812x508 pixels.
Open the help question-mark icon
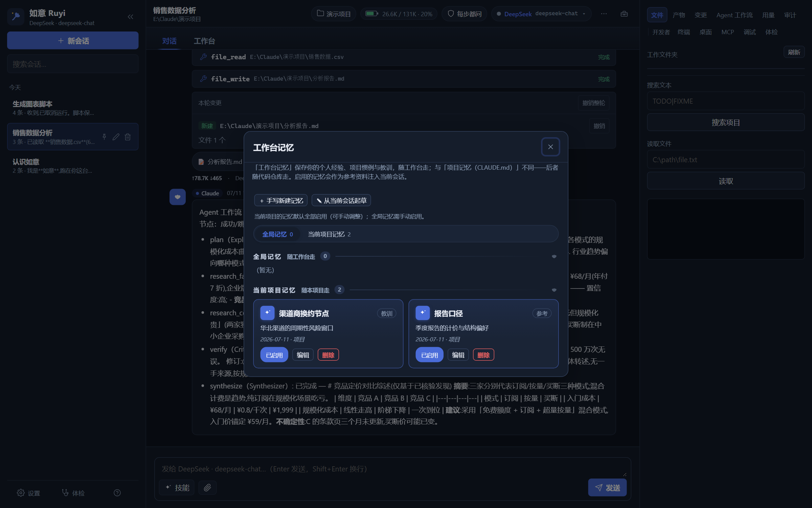117,493
